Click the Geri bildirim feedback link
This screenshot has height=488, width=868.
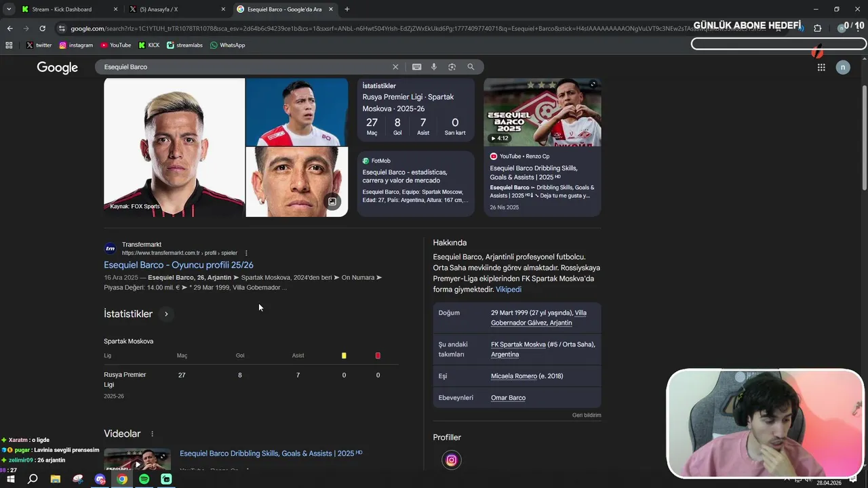(x=587, y=415)
